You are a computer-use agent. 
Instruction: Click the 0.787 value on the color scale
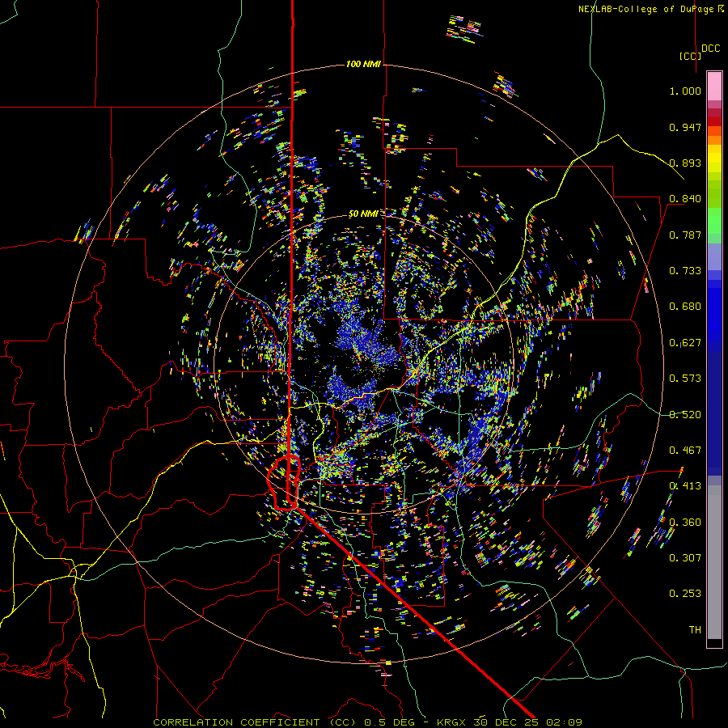pos(685,235)
